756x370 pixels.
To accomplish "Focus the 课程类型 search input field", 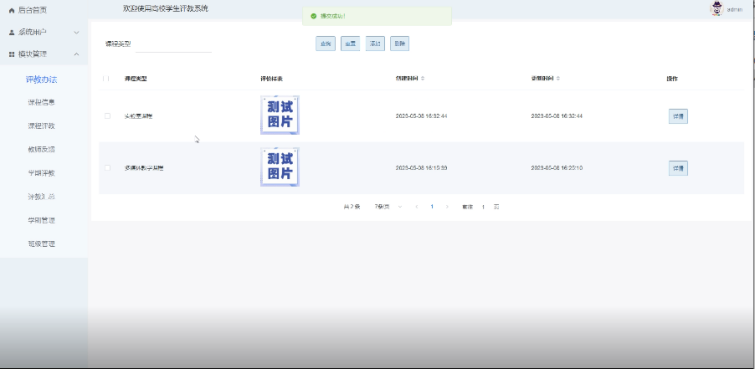I will [174, 44].
